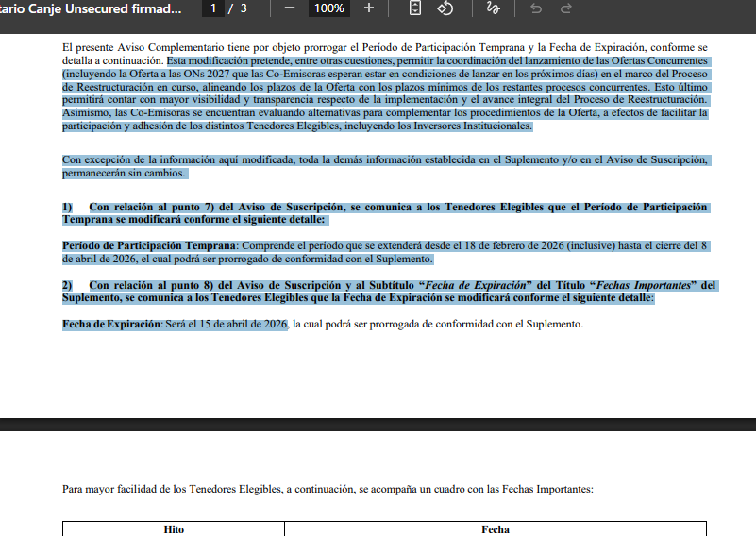The width and height of the screenshot is (756, 536).
Task: Click the words 'Inversores Institucionales'
Action: [x=472, y=126]
